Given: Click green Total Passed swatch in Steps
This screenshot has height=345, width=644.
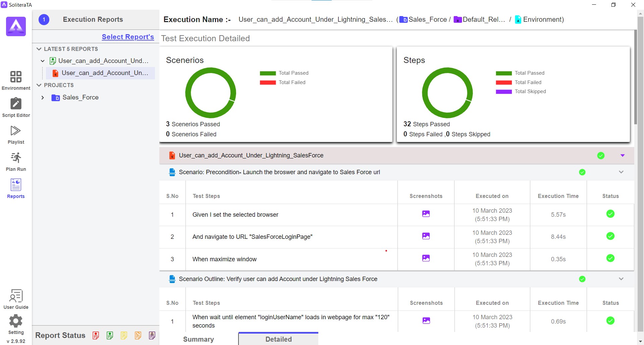Looking at the screenshot, I should [504, 73].
